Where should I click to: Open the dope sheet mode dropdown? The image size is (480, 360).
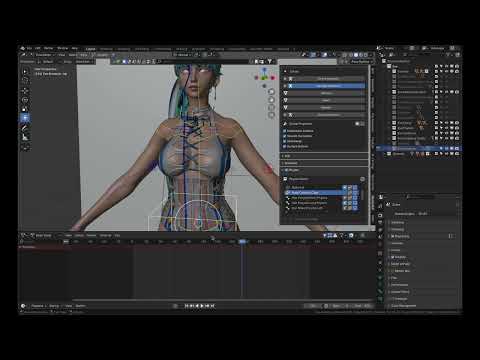(43, 235)
